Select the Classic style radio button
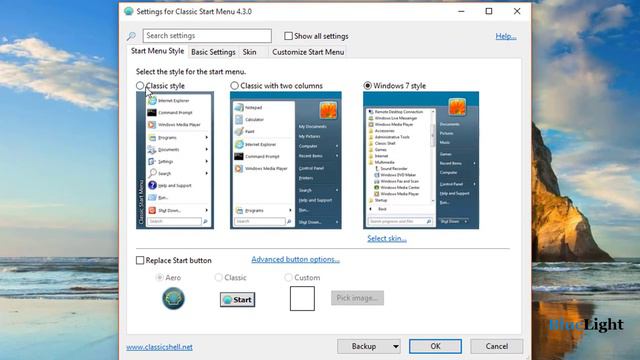This screenshot has width=640, height=360. (x=140, y=86)
